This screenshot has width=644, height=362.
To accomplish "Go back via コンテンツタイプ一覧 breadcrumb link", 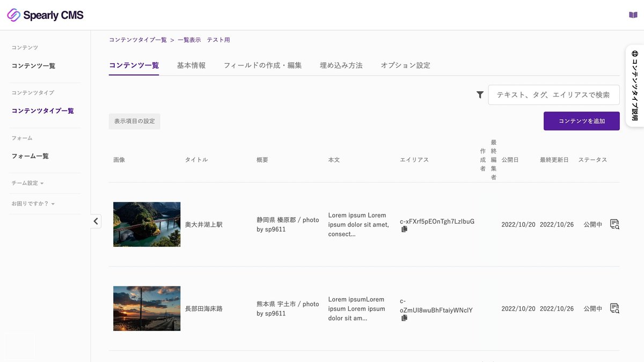I will 135,40.
